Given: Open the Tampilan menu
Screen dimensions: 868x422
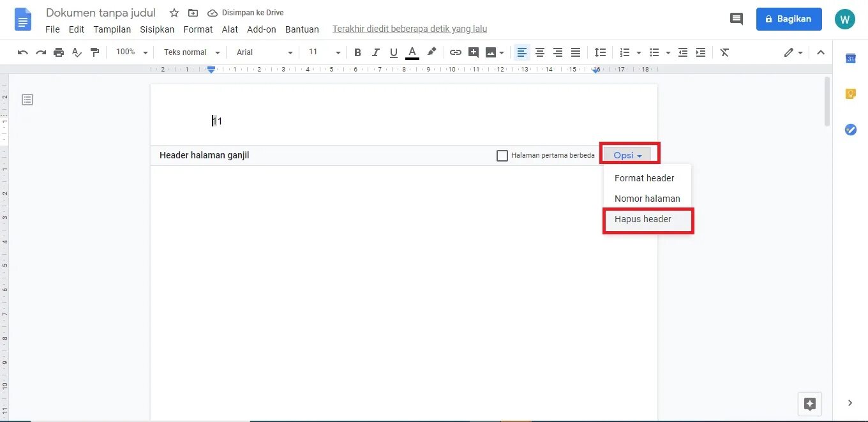Looking at the screenshot, I should tap(112, 29).
